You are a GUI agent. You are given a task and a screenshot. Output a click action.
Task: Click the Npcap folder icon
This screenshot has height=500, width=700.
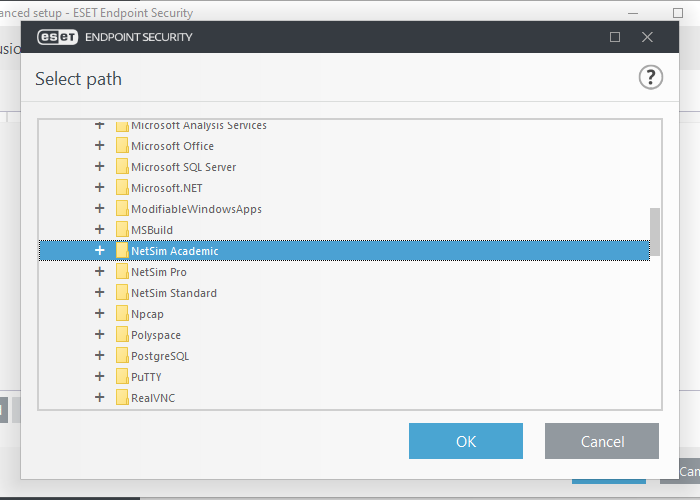pyautogui.click(x=122, y=313)
